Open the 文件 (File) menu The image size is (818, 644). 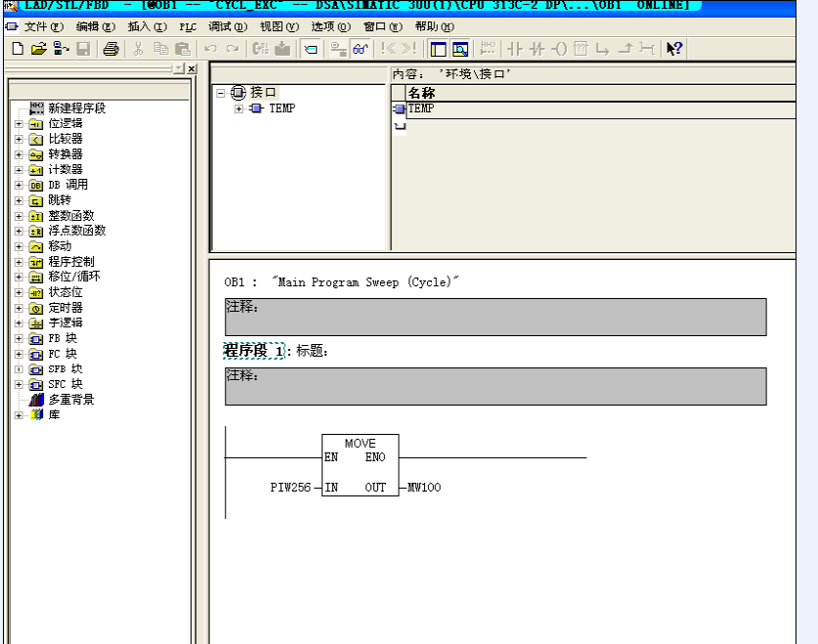[44, 26]
